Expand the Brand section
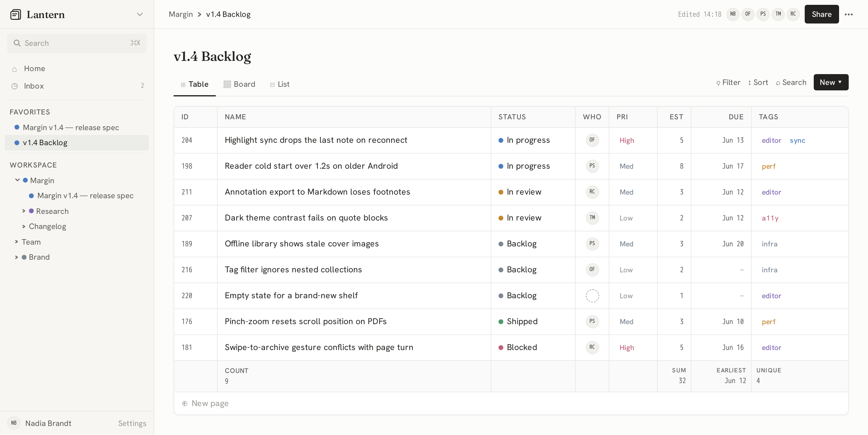The image size is (868, 435). click(17, 257)
